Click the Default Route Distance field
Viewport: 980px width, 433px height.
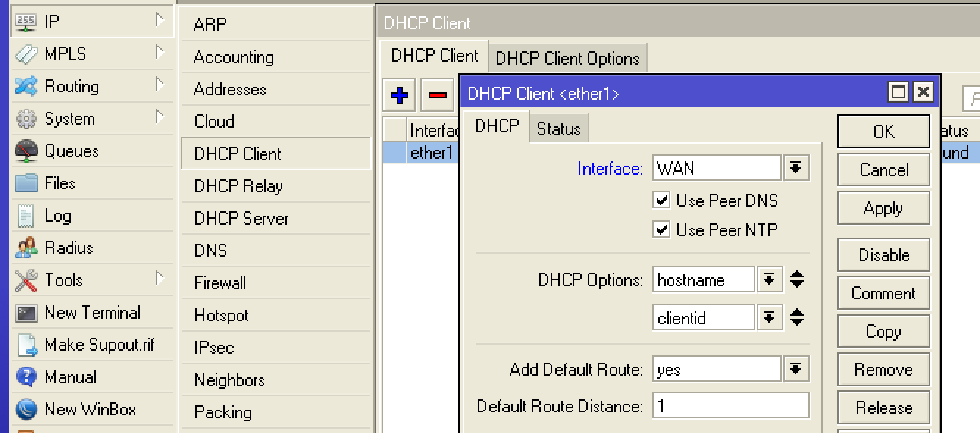(x=731, y=406)
